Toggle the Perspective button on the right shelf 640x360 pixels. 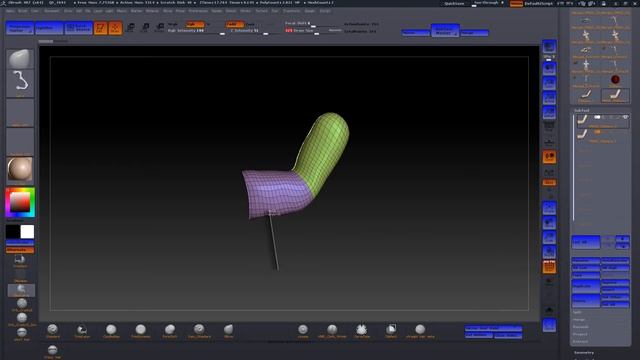[549, 127]
